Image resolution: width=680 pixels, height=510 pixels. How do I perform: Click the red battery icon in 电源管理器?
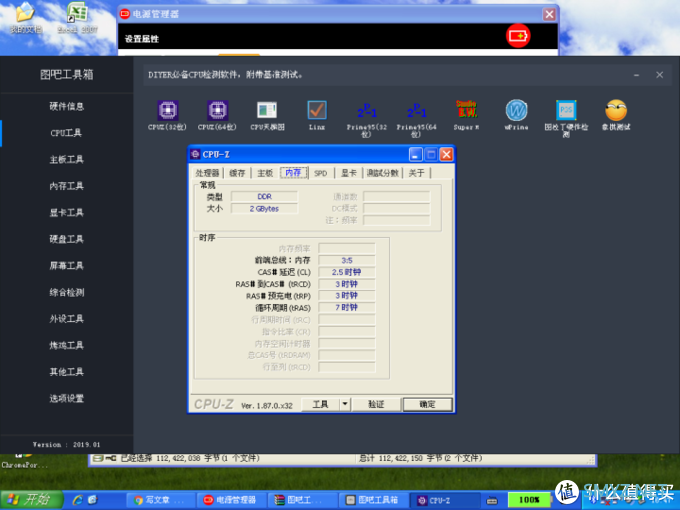coord(518,36)
